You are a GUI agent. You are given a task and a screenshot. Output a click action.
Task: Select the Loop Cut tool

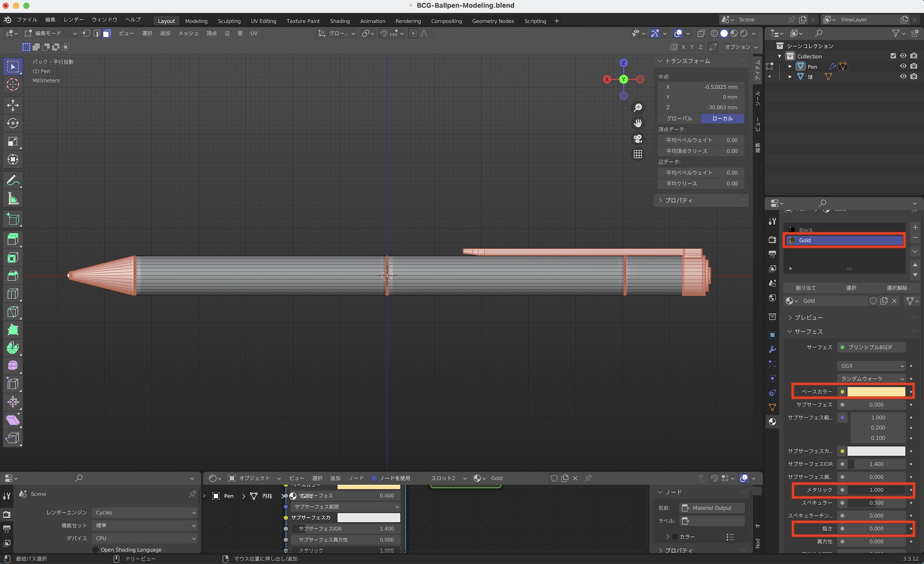pyautogui.click(x=13, y=294)
